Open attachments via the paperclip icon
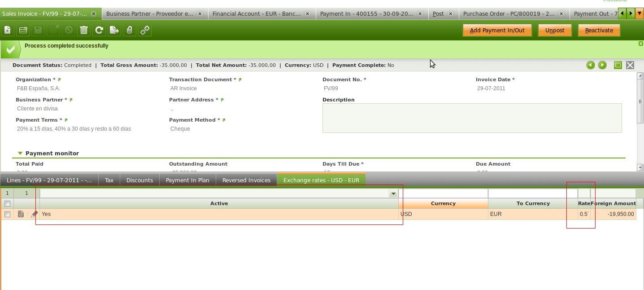Image resolution: width=644 pixels, height=290 pixels. click(130, 31)
